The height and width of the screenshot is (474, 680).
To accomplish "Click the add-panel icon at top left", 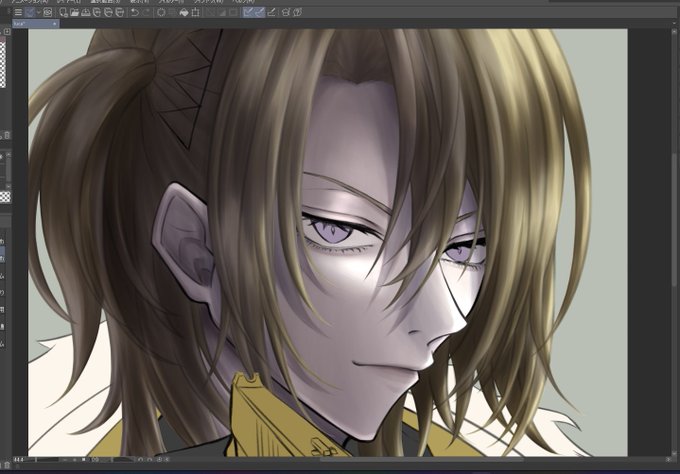I will [x=7, y=32].
